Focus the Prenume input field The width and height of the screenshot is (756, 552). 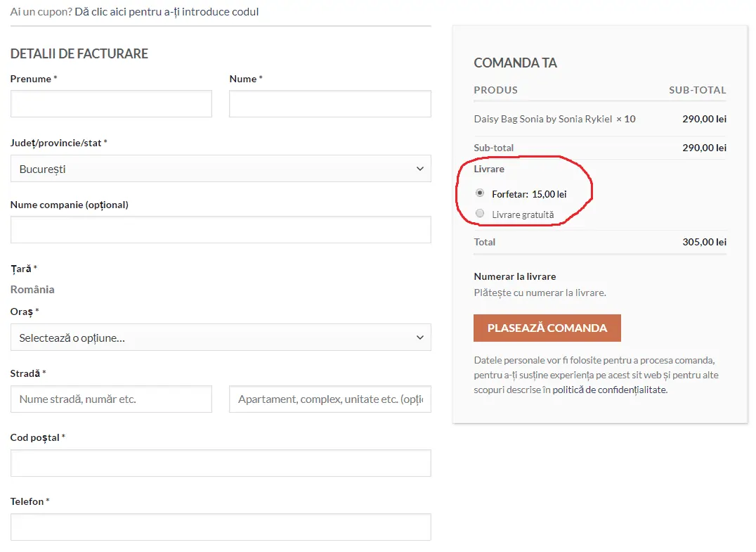tap(112, 104)
